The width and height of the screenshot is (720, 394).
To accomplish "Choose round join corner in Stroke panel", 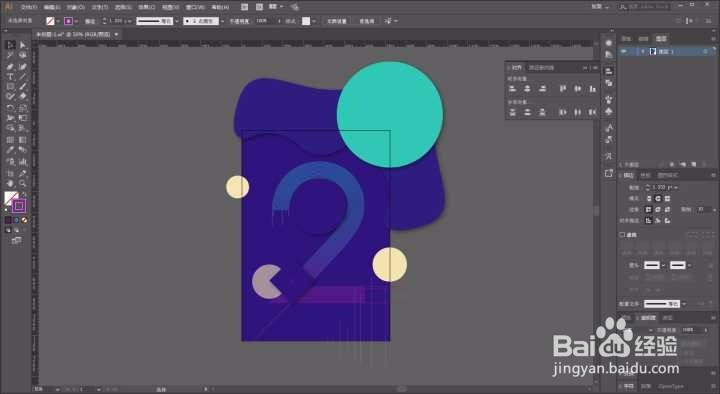I will [x=658, y=209].
